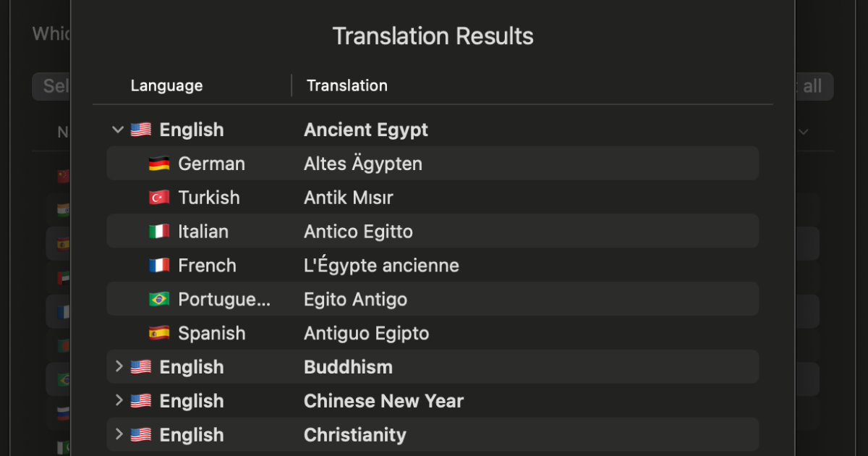Click the Translation column header

(346, 85)
